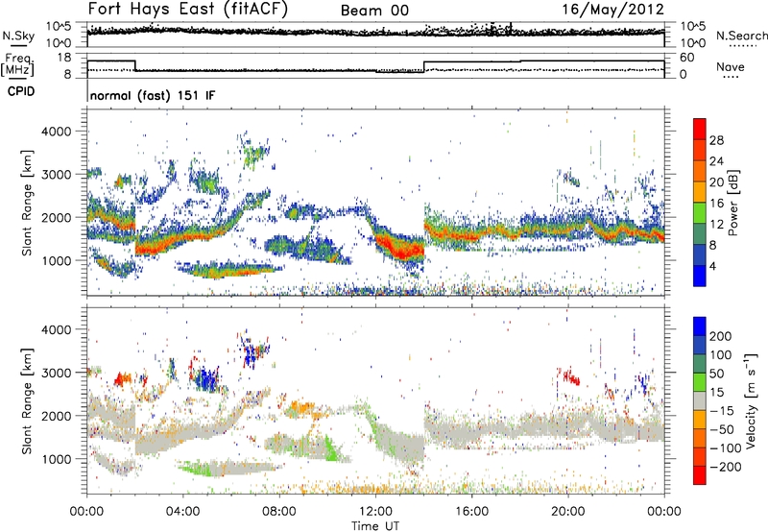Viewport: 768px width, 532px height.
Task: Click the "N.Search" legend label
Action: tap(742, 36)
